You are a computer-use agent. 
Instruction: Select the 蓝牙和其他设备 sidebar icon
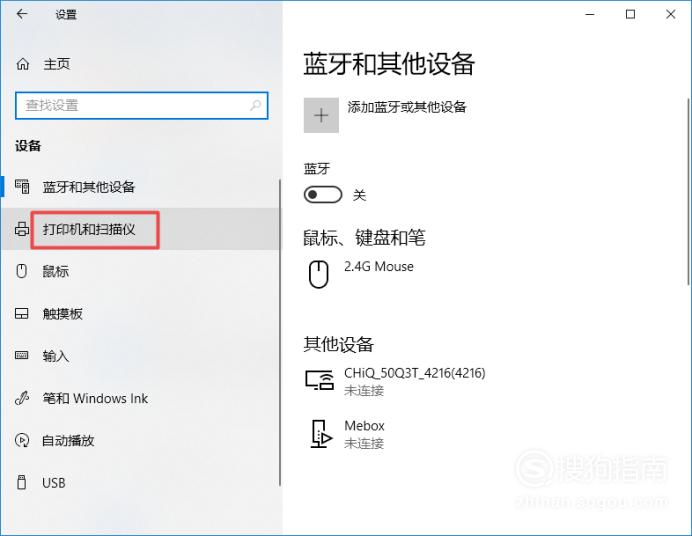pos(22,187)
